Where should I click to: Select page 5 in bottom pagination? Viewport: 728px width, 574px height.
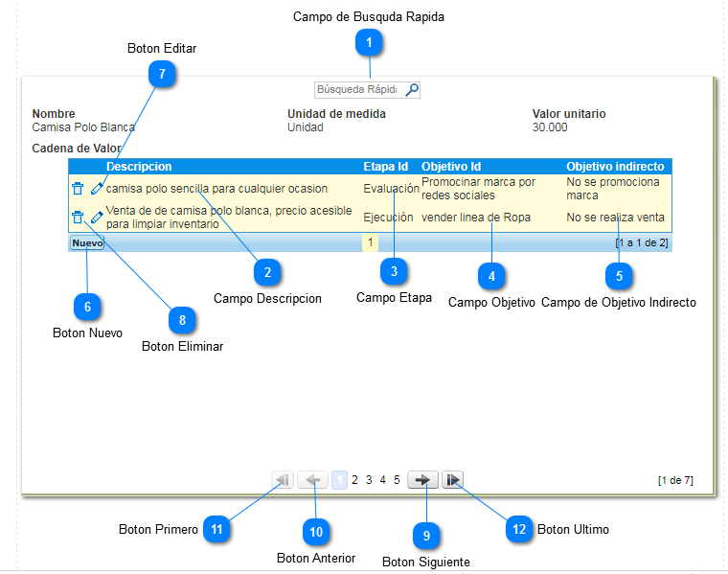pyautogui.click(x=397, y=480)
